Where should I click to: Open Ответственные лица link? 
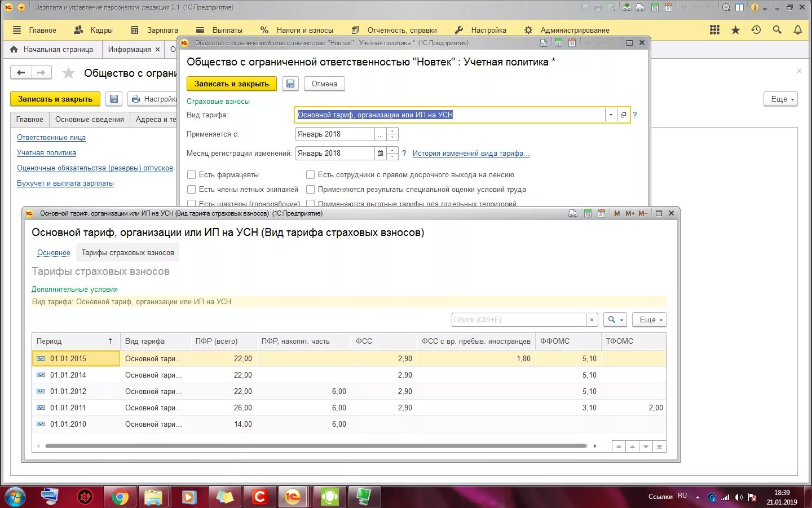coord(51,137)
